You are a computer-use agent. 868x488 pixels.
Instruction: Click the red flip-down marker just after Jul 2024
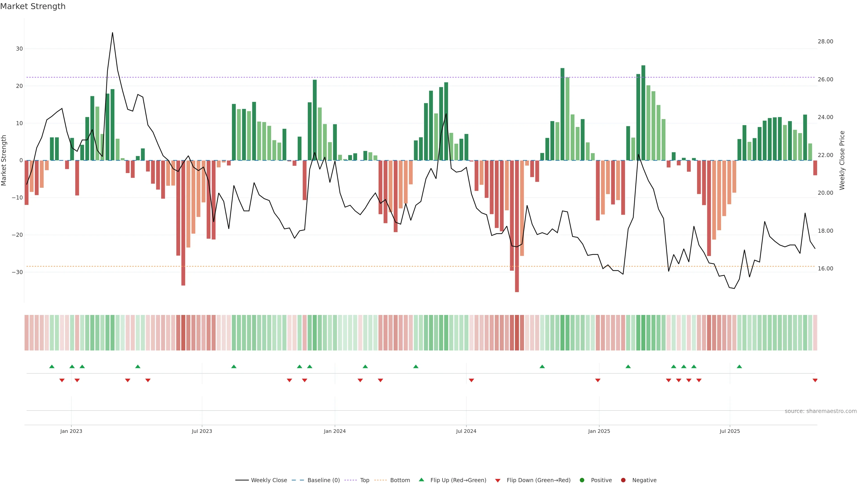471,380
